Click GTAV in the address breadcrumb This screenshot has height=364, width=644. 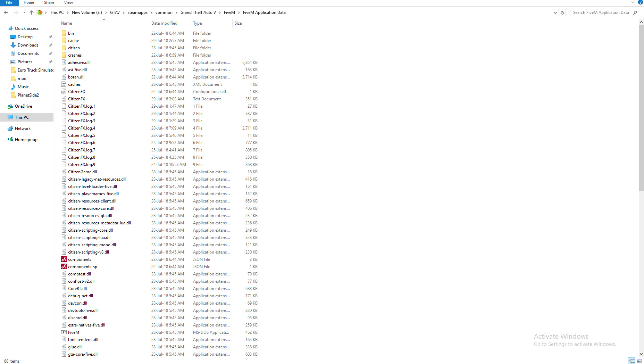click(115, 13)
